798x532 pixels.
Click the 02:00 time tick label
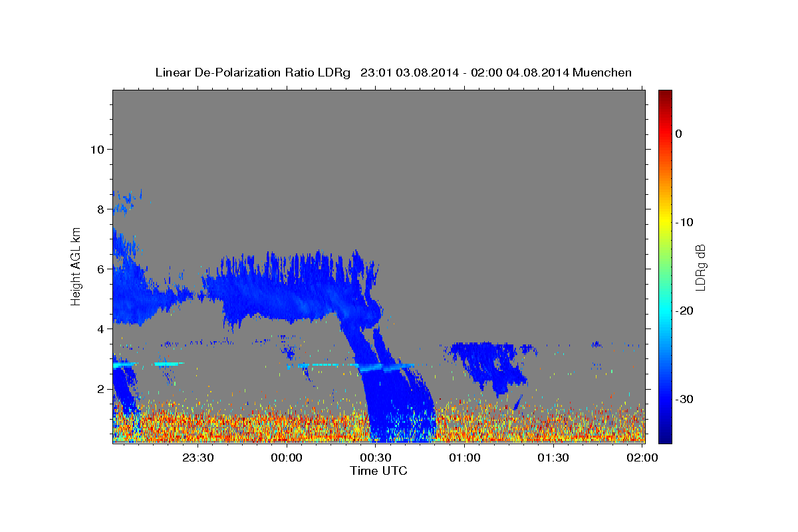(x=642, y=458)
